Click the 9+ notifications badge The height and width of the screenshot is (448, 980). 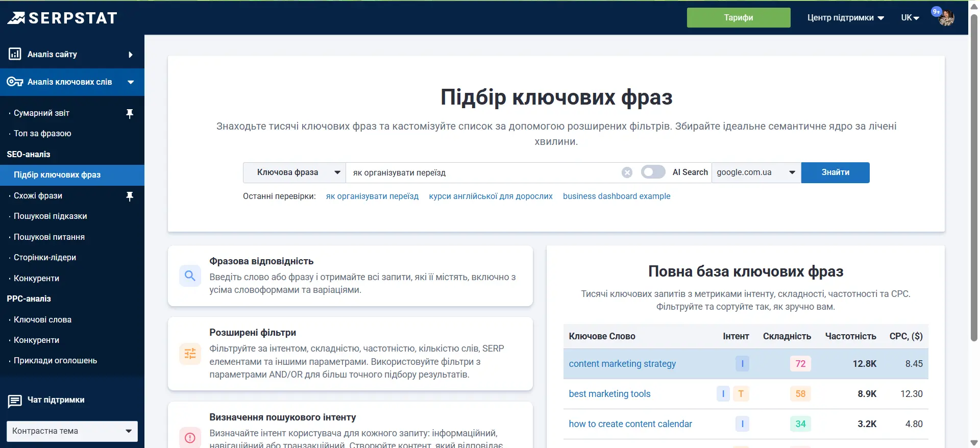936,12
